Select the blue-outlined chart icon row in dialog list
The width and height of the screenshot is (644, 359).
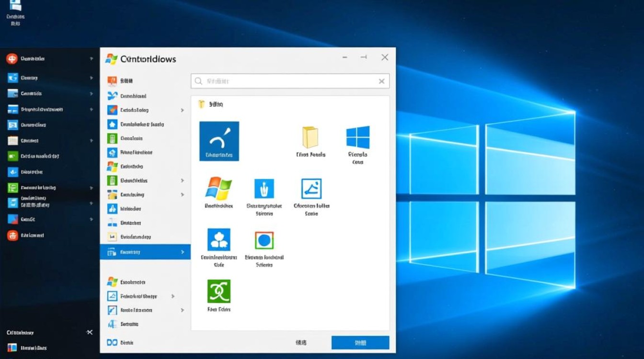145,296
